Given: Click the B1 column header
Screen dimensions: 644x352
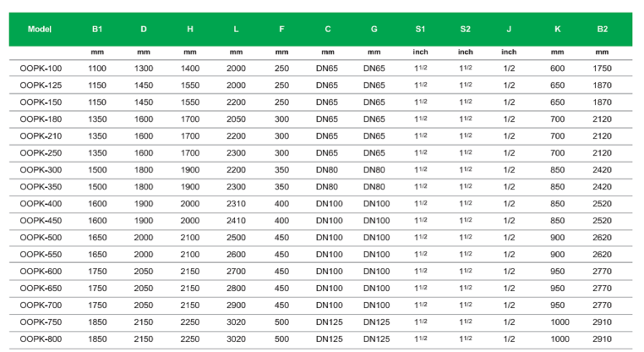Looking at the screenshot, I should coord(97,30).
